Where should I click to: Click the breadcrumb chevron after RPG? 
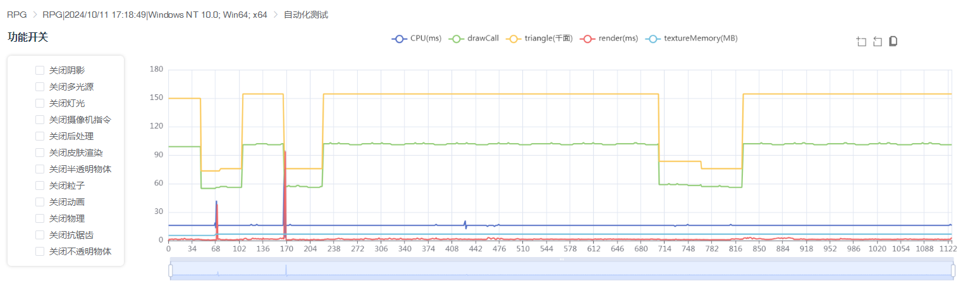(35, 15)
